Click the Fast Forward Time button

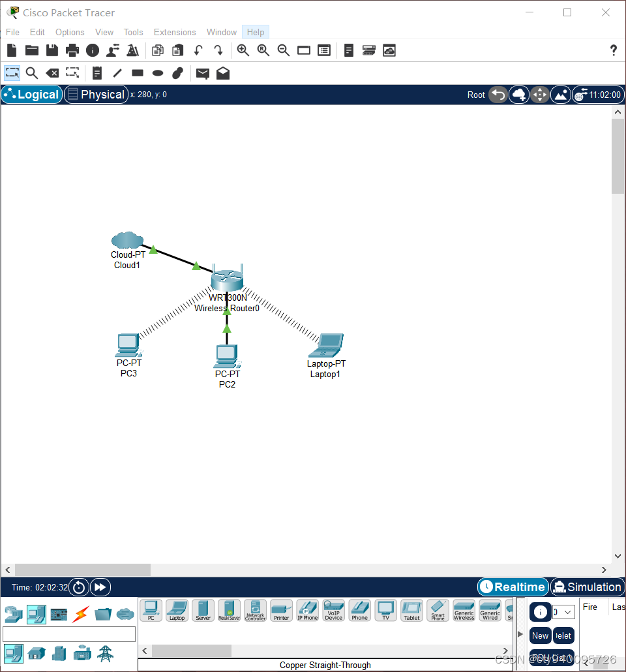[x=100, y=587]
